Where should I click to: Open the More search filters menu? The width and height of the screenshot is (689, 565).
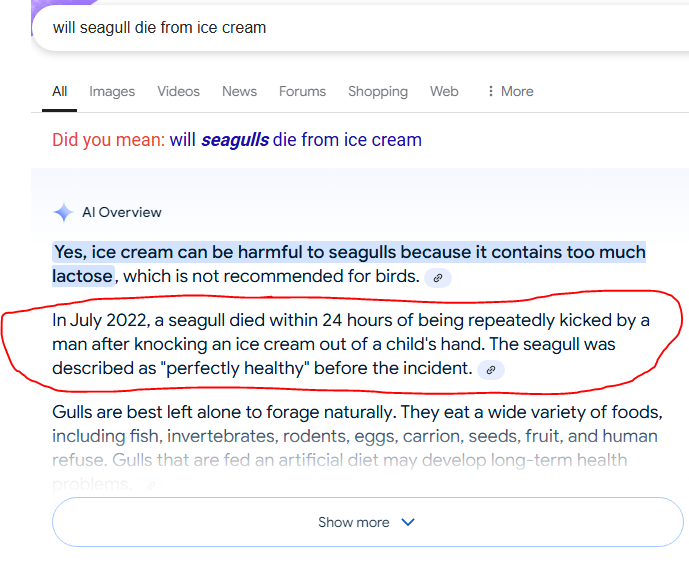tap(511, 91)
